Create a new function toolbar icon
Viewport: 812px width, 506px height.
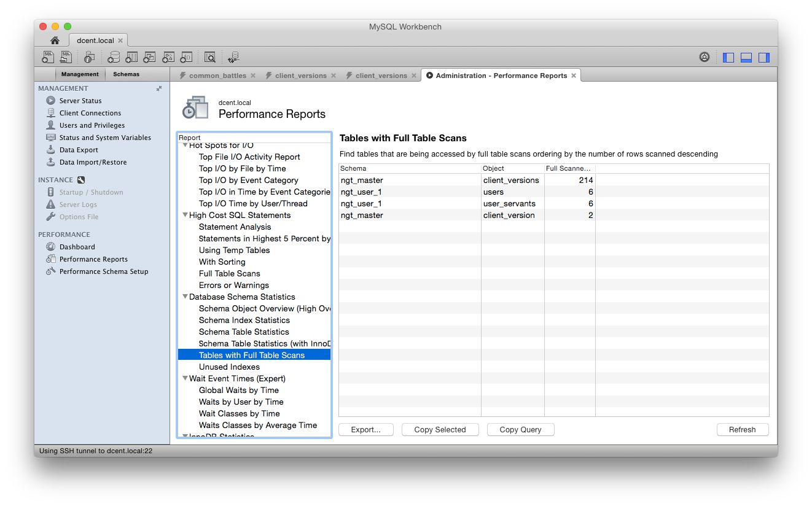click(x=186, y=57)
